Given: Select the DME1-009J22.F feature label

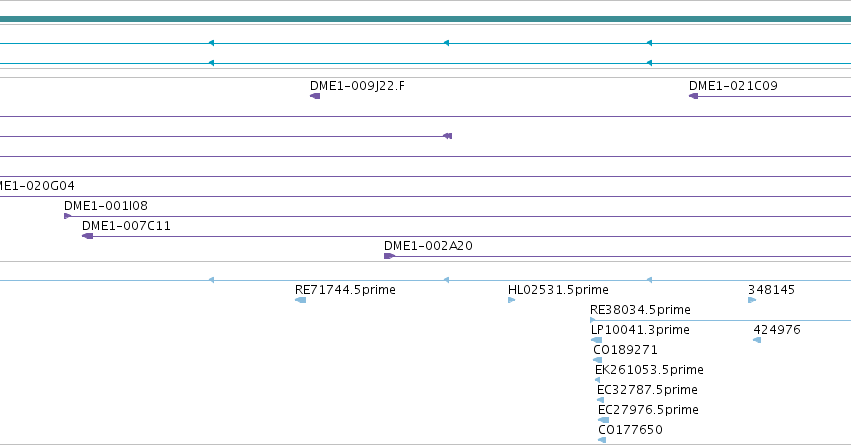Looking at the screenshot, I should 357,86.
